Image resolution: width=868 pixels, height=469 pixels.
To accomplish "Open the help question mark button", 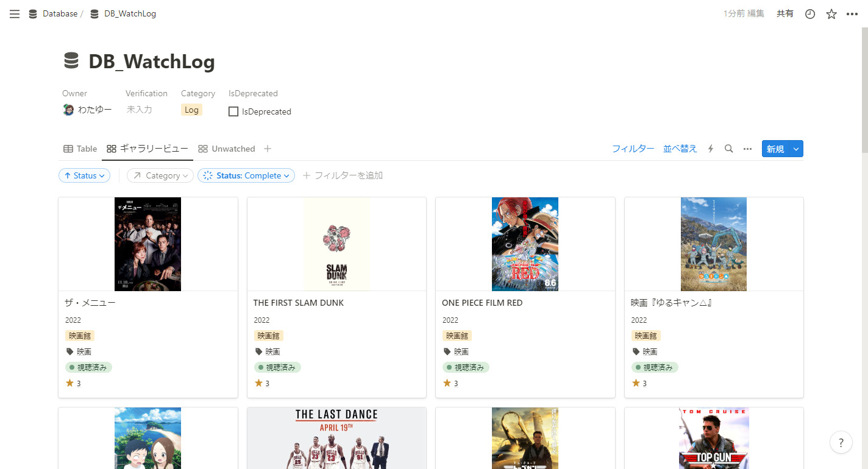I will (841, 442).
